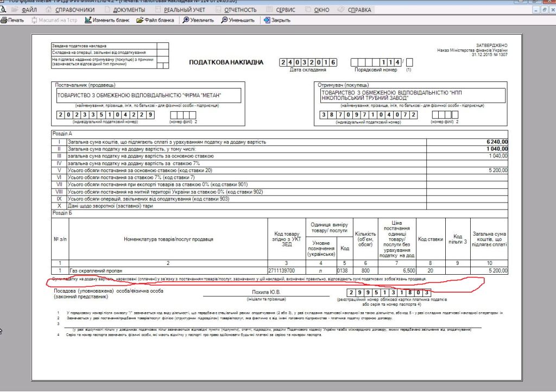
Task: Zoom in with the Увеличить magnifier icon
Action: coord(186,20)
